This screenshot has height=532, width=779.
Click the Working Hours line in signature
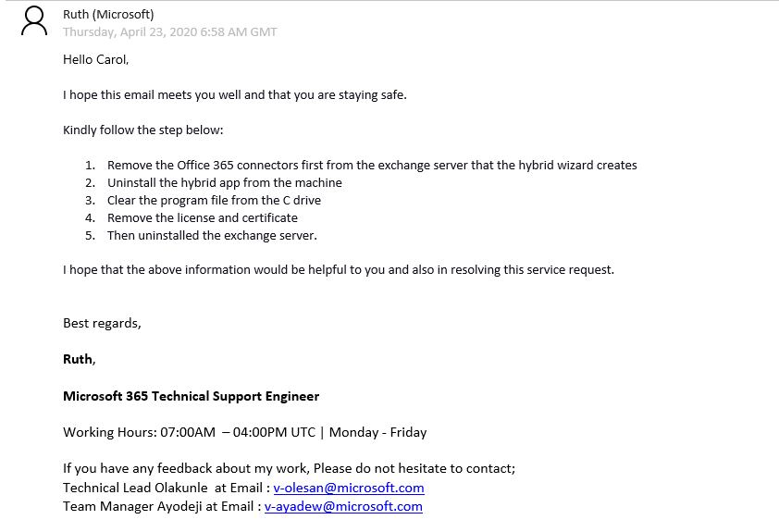[245, 432]
